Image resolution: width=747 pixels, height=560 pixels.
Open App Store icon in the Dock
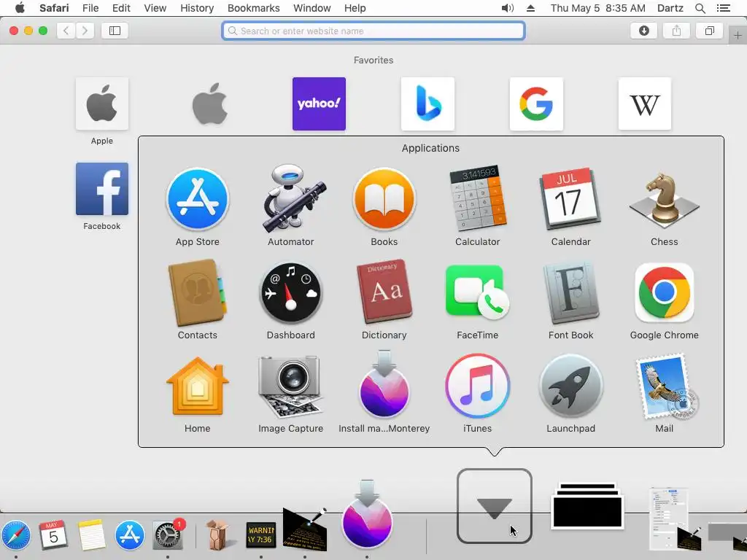pyautogui.click(x=129, y=535)
